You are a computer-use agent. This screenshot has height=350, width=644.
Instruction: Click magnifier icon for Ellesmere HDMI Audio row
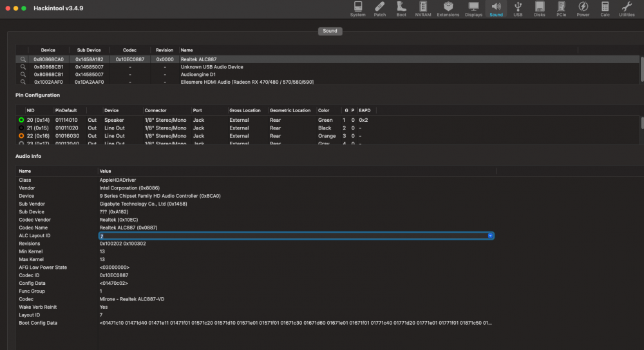(x=23, y=82)
